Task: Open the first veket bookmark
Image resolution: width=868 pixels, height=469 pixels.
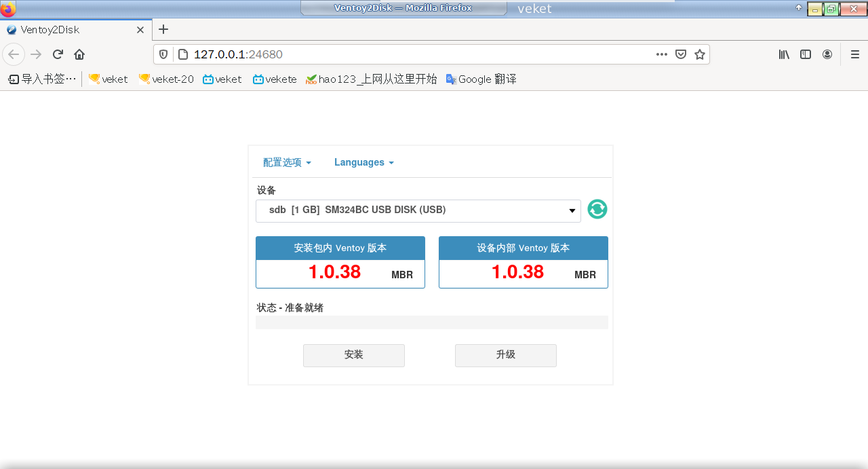Action: 108,79
